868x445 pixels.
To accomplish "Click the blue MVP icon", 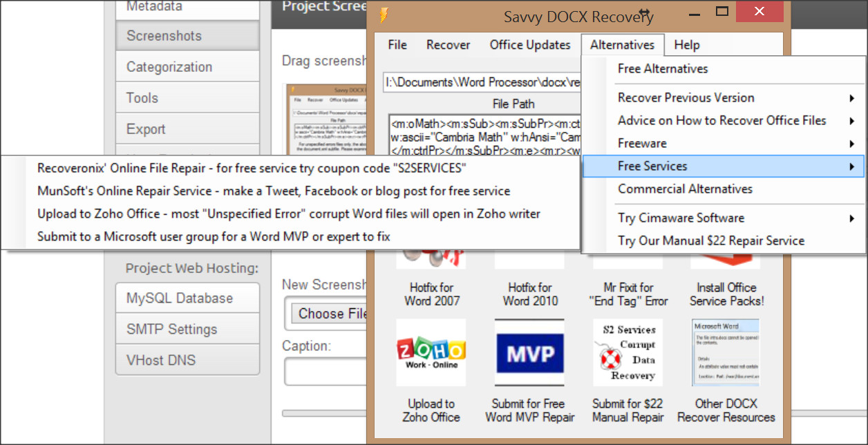I will [529, 352].
